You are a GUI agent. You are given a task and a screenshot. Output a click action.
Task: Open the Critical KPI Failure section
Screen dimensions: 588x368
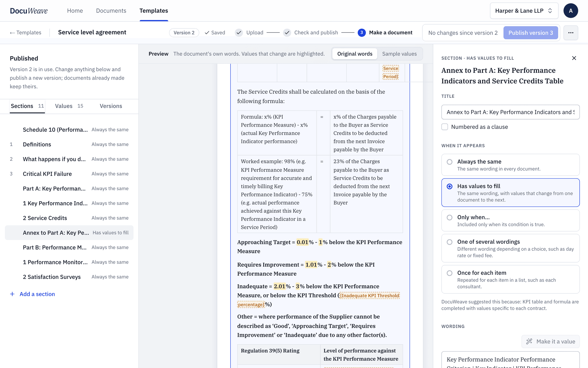[x=69, y=174]
